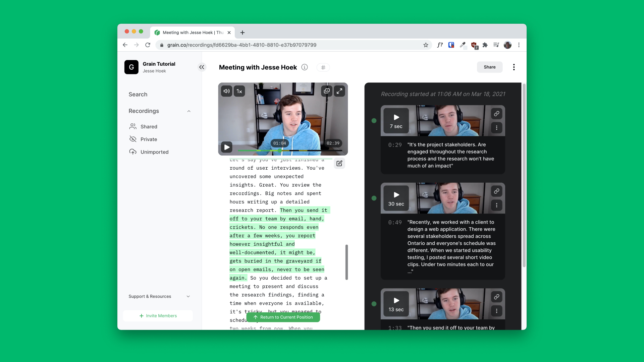Expand the video to fullscreen
644x362 pixels.
click(339, 91)
